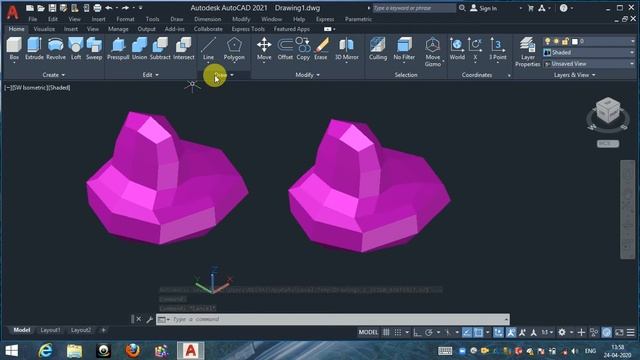Toggle polar tracking in status bar
Viewport: 640px width, 360px height.
[429, 332]
